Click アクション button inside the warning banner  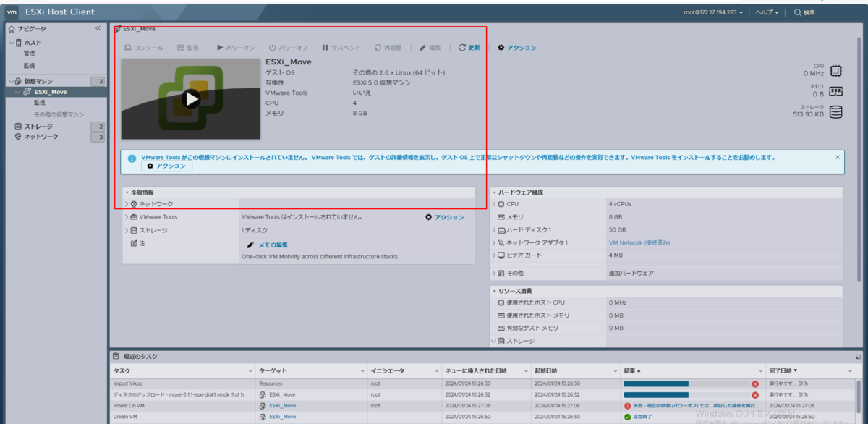(x=166, y=166)
